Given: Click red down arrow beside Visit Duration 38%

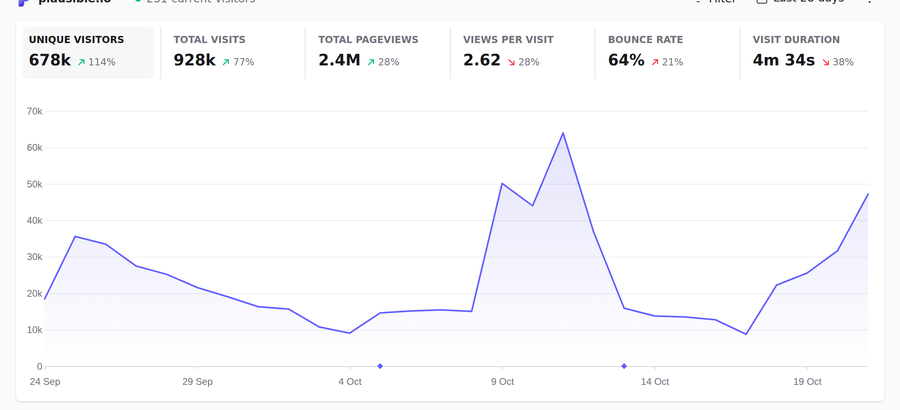Looking at the screenshot, I should 825,62.
